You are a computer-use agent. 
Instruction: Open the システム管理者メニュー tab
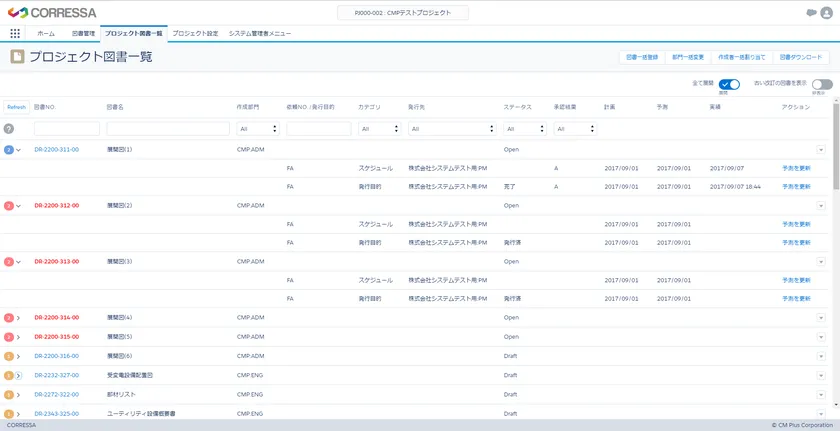point(260,33)
